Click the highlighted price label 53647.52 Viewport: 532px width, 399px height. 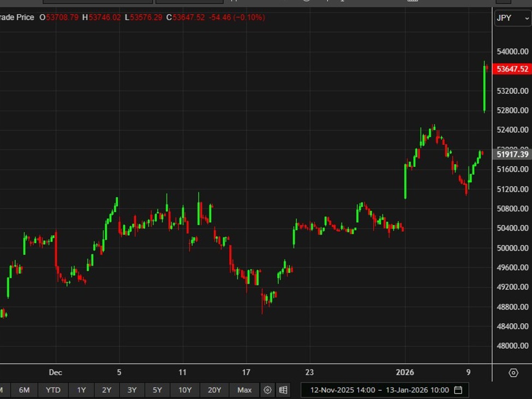tap(512, 69)
